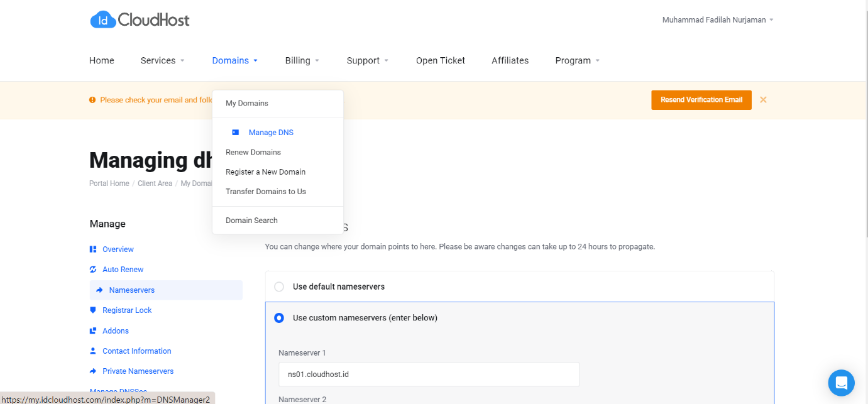Click the Overview sidebar icon
Image resolution: width=868 pixels, height=404 pixels.
click(93, 249)
